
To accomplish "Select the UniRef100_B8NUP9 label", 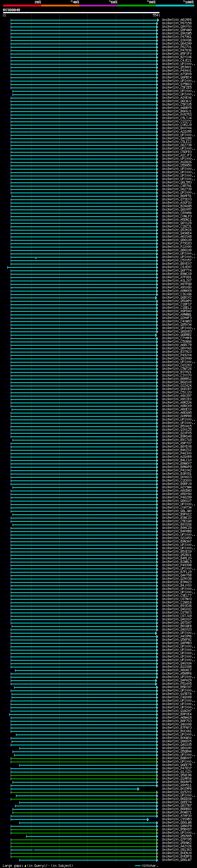I will (177, 467).
